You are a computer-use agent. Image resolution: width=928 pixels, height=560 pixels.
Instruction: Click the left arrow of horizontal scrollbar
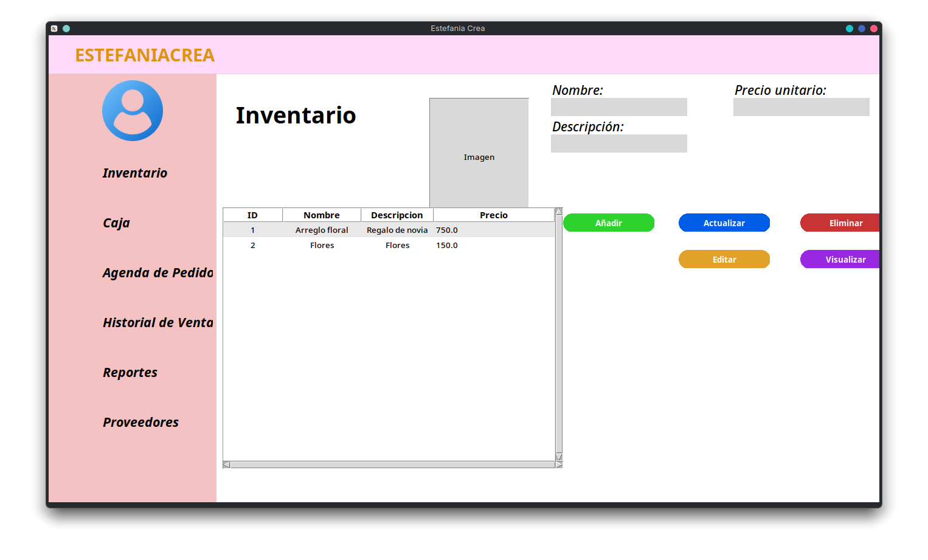[x=227, y=465]
